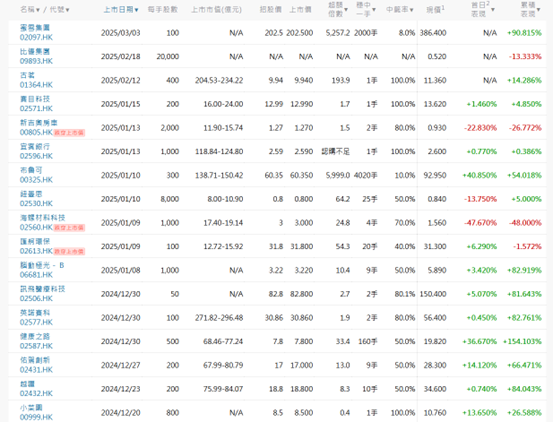Select market cap 271.82-296.48 cell
Screen dimensions: 553x422
[x=219, y=318]
